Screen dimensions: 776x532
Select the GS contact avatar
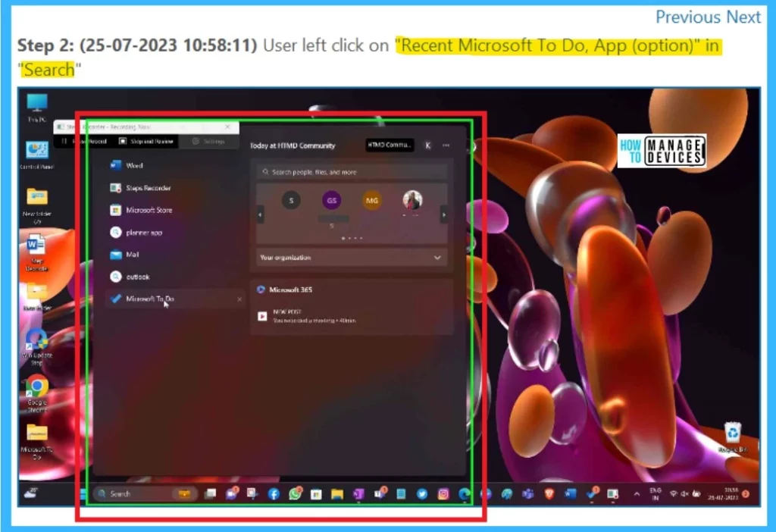point(331,200)
